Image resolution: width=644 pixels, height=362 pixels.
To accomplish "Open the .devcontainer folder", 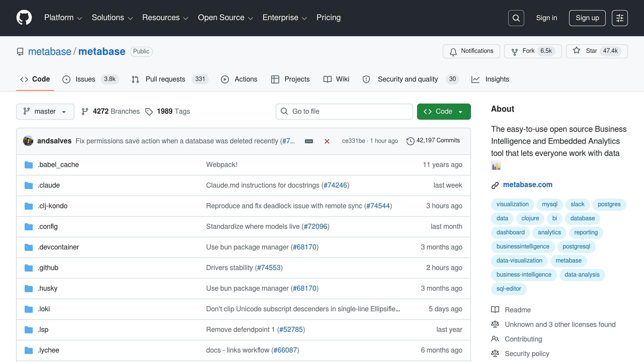I will [x=58, y=247].
